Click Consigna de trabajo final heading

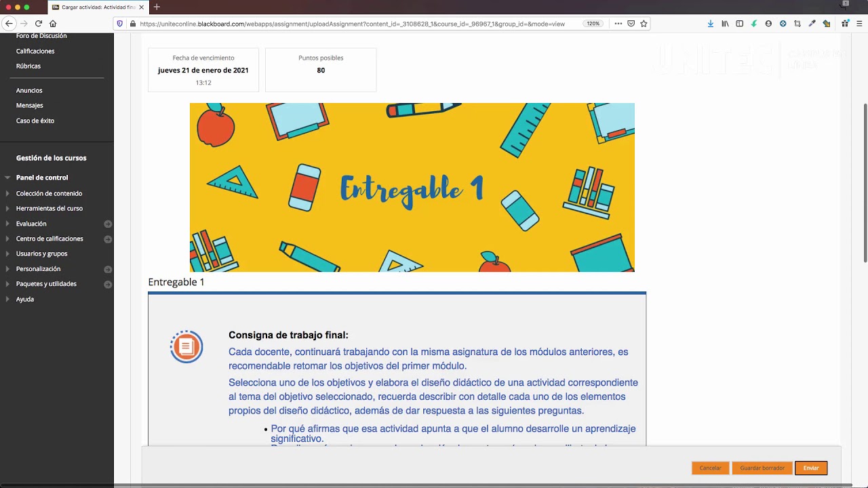288,335
